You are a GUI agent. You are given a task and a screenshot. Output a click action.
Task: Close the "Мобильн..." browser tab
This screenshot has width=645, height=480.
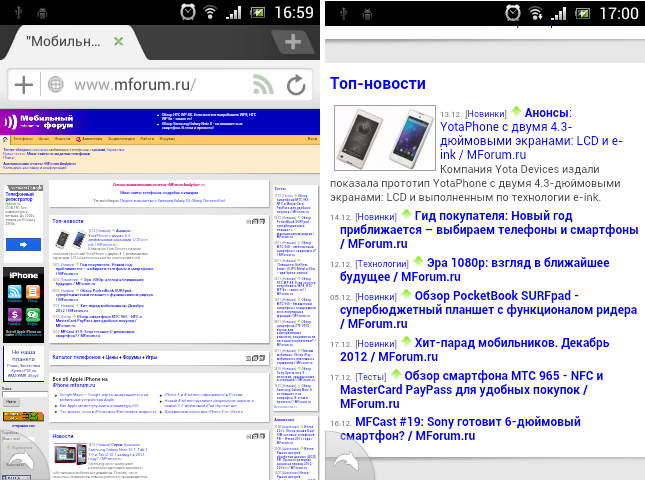point(118,42)
